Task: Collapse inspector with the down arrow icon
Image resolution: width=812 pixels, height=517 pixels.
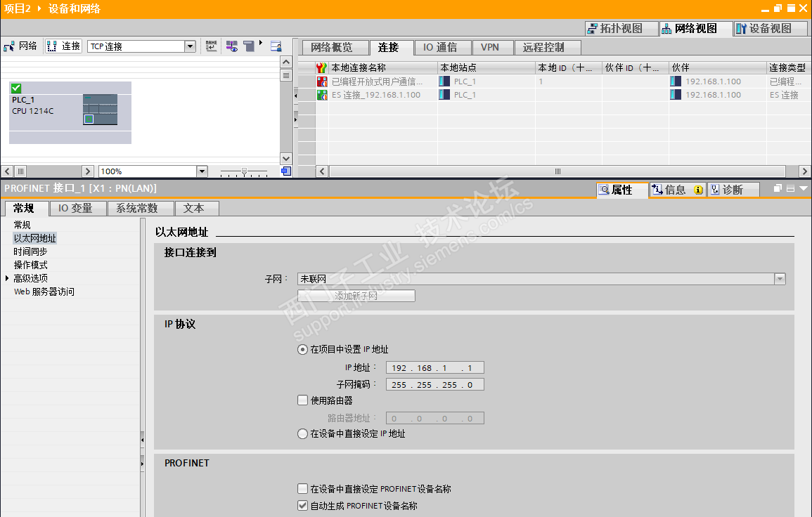Action: coord(803,188)
